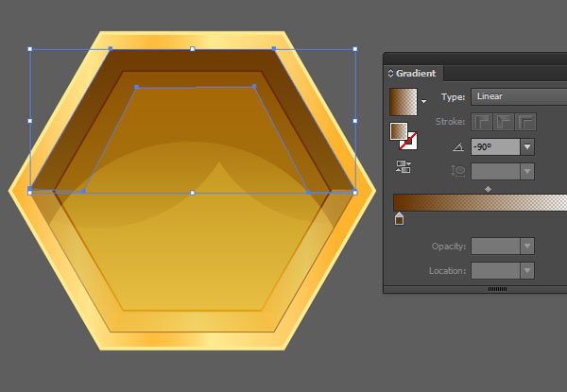Viewport: 567px width, 392px height.
Task: Select the Stroke box with red slash
Action: pyautogui.click(x=408, y=141)
